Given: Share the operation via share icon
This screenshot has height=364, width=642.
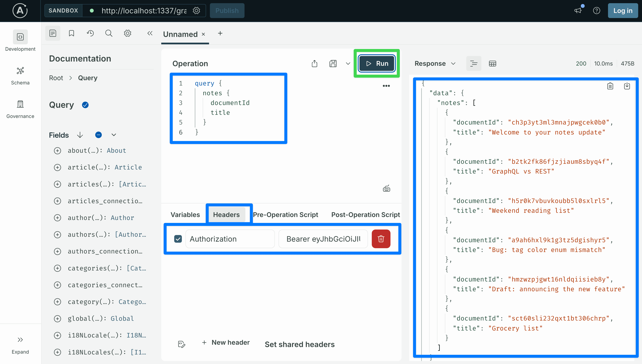Looking at the screenshot, I should [315, 63].
